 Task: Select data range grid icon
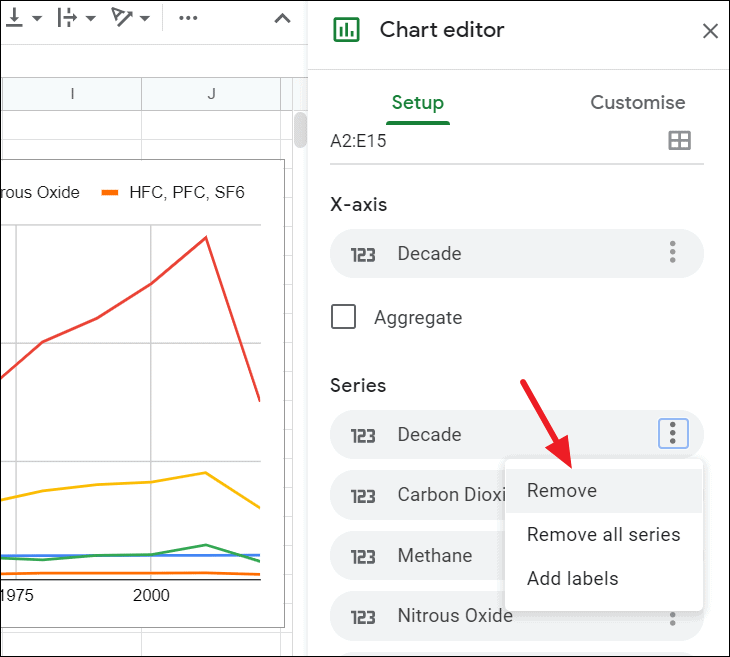click(679, 141)
